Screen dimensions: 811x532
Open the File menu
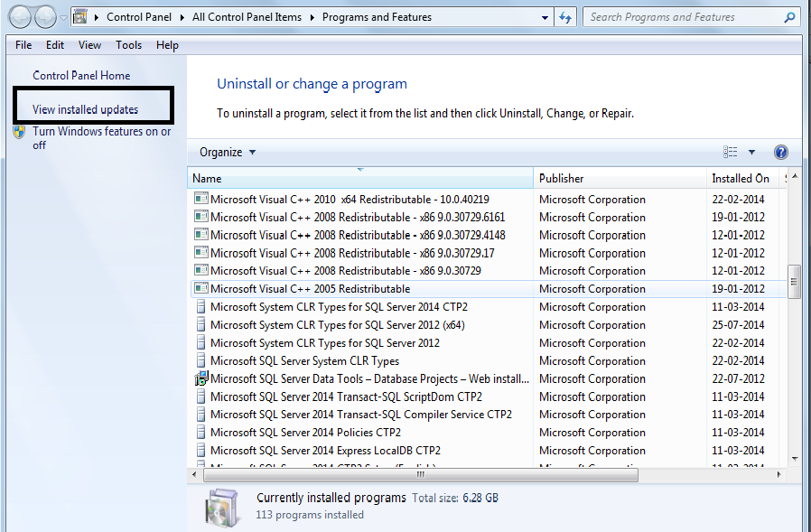click(23, 45)
